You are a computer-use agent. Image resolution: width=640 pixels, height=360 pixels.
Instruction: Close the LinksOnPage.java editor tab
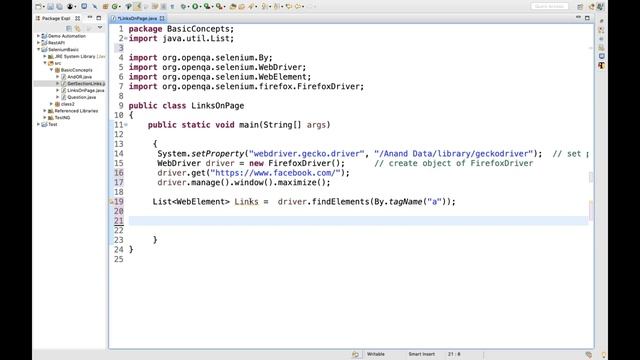click(x=162, y=18)
